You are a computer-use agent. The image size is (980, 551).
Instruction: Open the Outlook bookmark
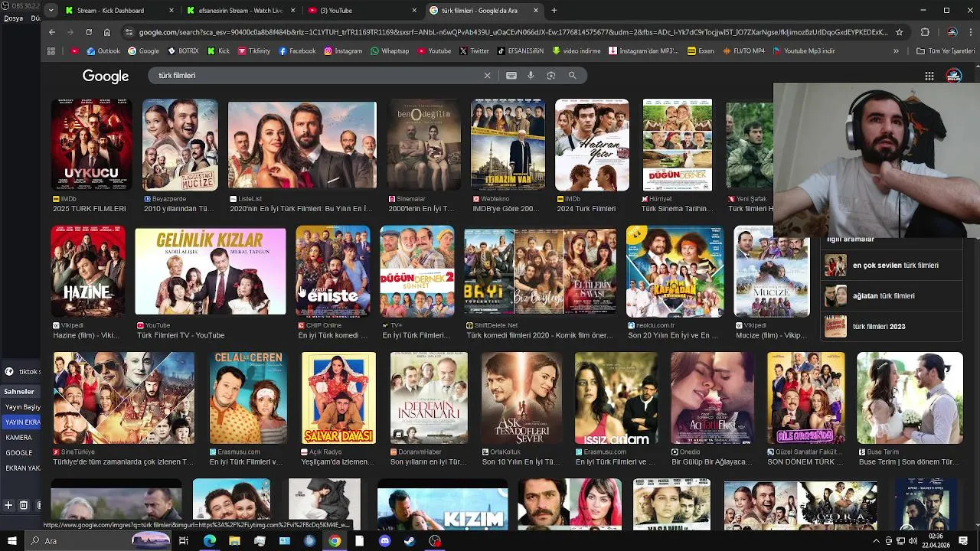(103, 51)
